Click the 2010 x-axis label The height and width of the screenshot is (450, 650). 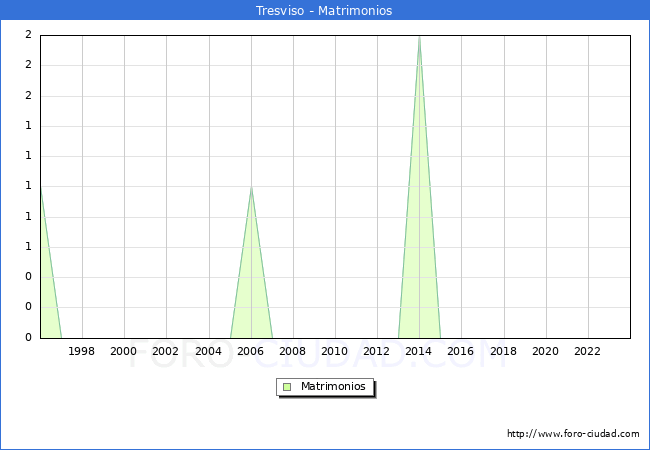(334, 351)
